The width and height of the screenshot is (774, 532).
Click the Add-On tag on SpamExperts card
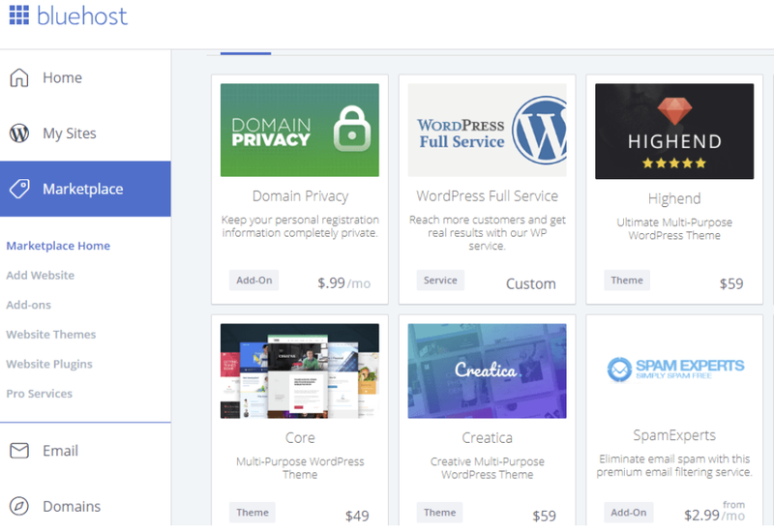point(628,513)
